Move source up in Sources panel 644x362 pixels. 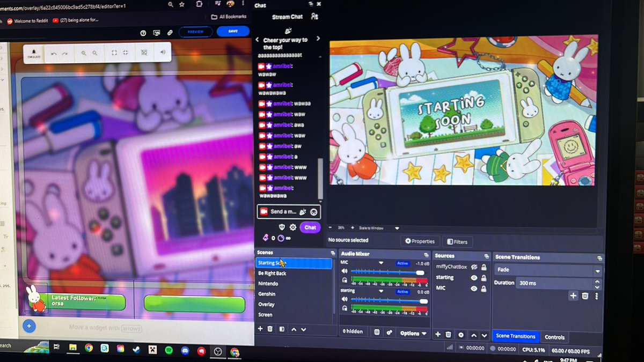[x=474, y=335]
